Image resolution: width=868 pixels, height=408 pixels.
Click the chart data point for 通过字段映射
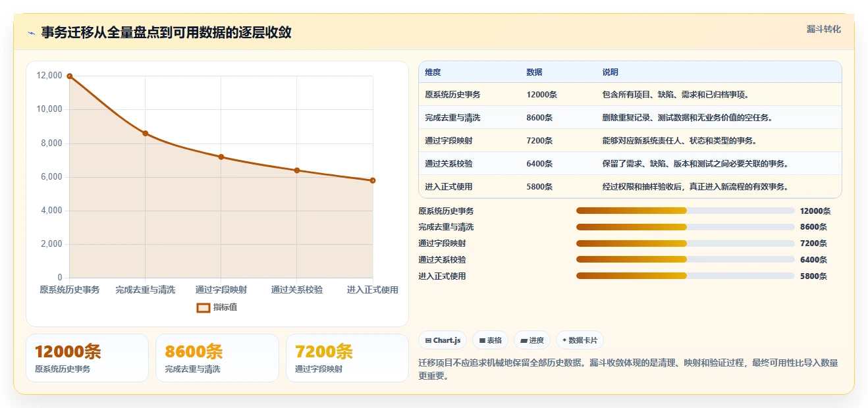(221, 157)
